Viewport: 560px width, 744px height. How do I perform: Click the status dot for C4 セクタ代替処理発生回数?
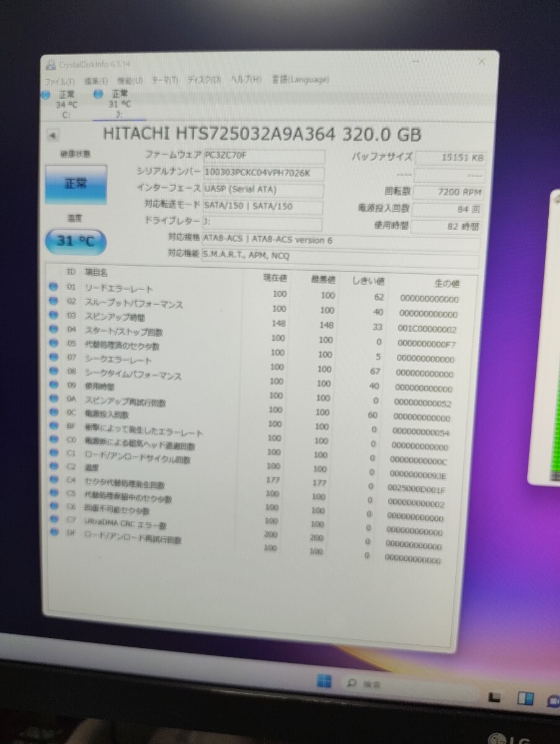pyautogui.click(x=53, y=479)
